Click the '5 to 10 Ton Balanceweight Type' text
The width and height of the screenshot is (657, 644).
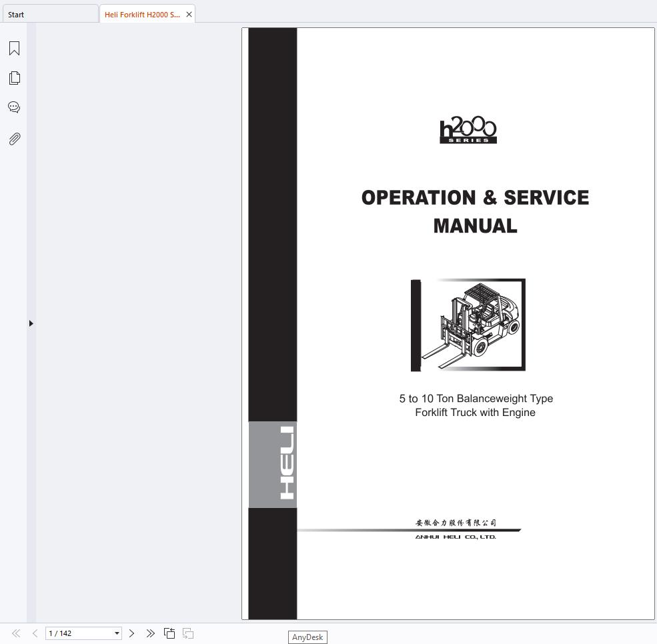pyautogui.click(x=476, y=398)
